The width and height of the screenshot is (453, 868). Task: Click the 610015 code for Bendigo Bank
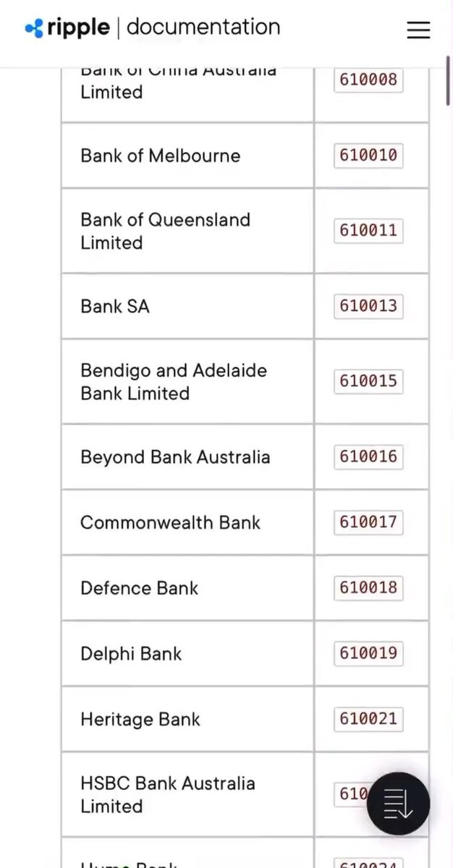[x=368, y=381]
